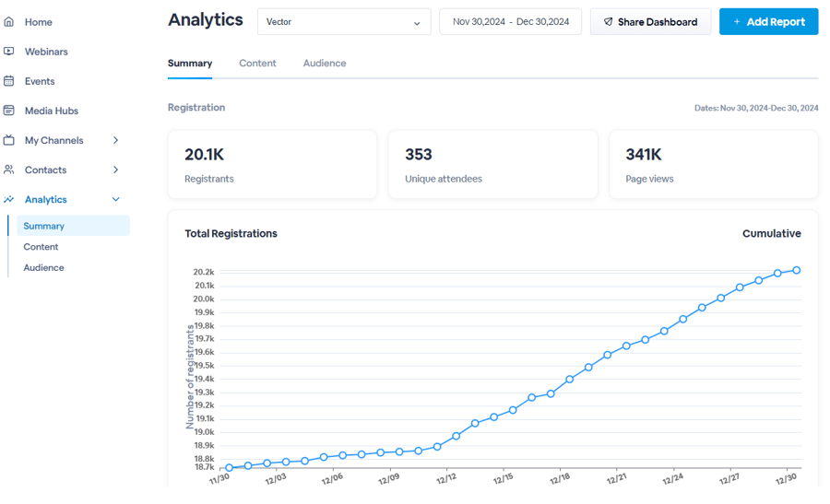Select Content in Analytics sidebar submenu
The width and height of the screenshot is (830, 504).
41,247
